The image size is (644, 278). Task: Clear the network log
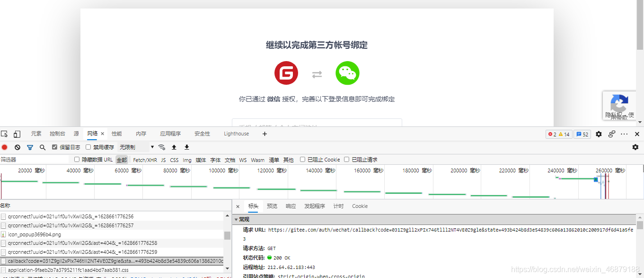18,147
